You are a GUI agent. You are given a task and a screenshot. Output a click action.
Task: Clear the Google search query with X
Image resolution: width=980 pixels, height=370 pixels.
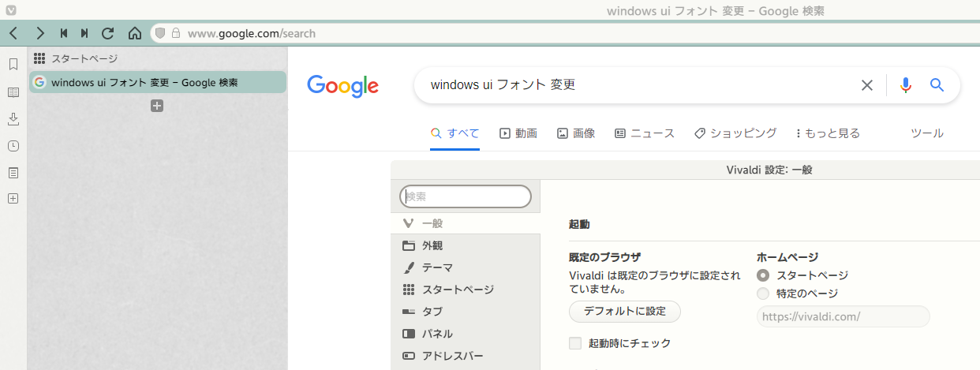[x=866, y=85]
